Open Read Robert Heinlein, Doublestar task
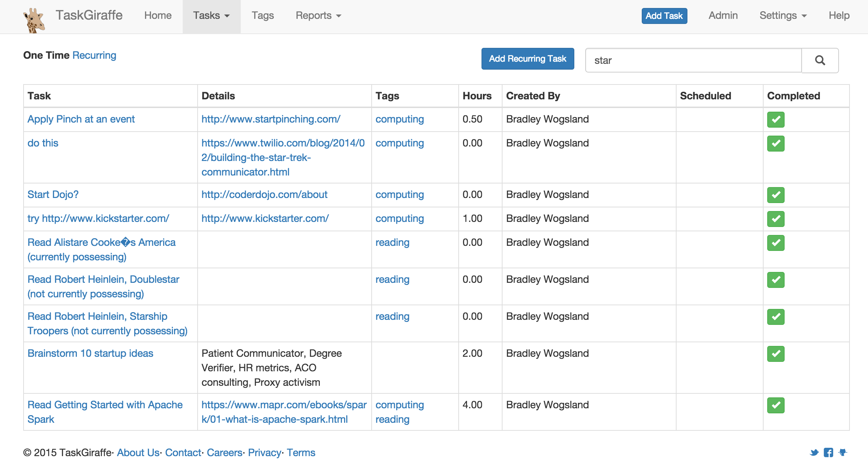 click(103, 287)
